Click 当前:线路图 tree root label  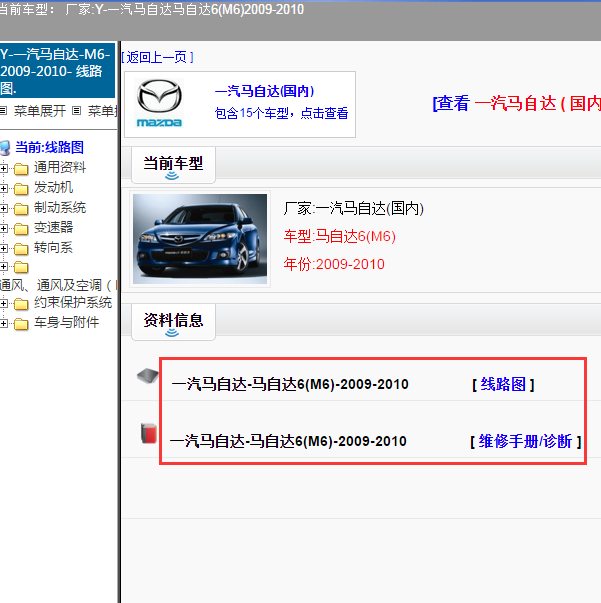click(x=49, y=147)
